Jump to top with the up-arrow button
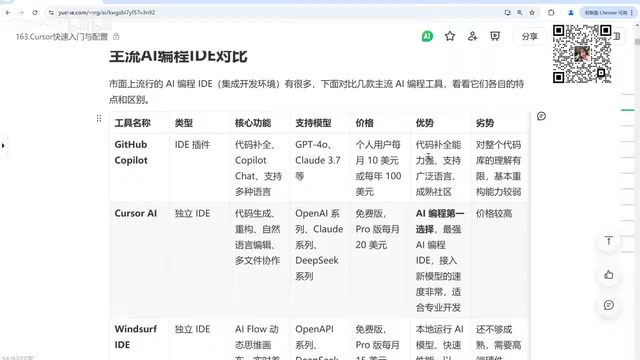640x360 pixels. [x=609, y=241]
